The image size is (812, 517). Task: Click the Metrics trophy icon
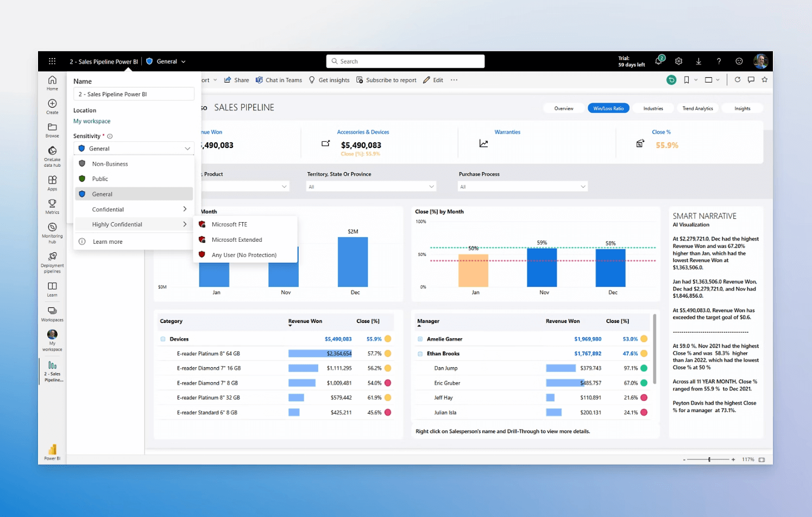pos(52,204)
